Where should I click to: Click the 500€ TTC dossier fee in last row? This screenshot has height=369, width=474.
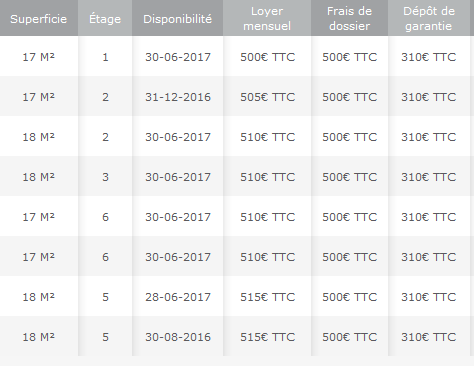coord(350,337)
